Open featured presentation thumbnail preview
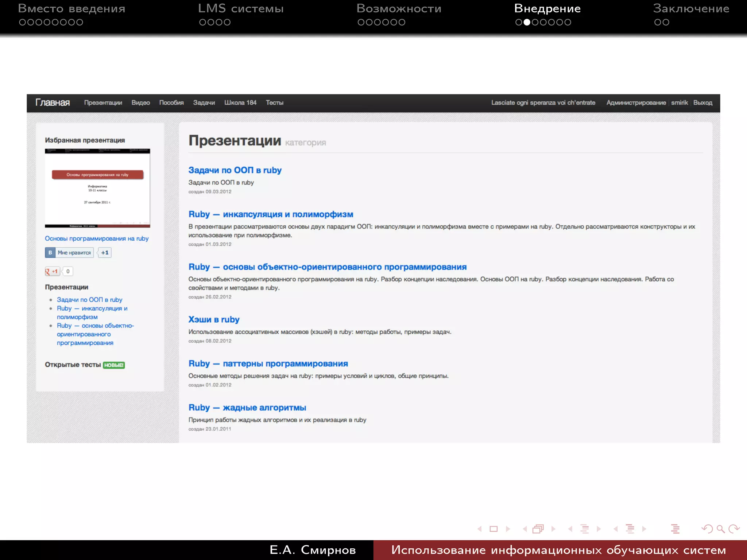Screen dimensions: 747x560 (97, 188)
